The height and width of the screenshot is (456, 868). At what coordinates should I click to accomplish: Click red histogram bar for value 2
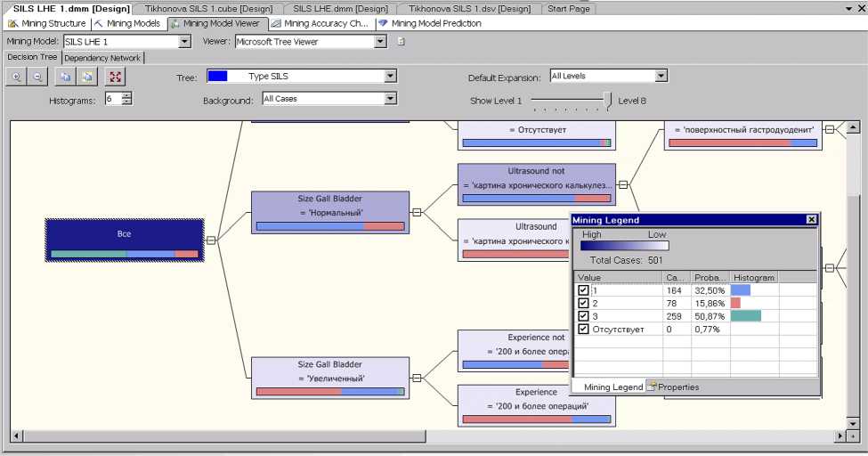coord(735,303)
